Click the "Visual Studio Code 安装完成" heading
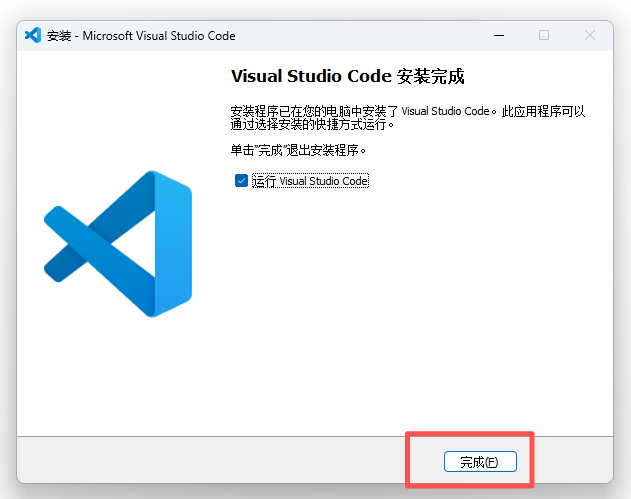 (348, 76)
